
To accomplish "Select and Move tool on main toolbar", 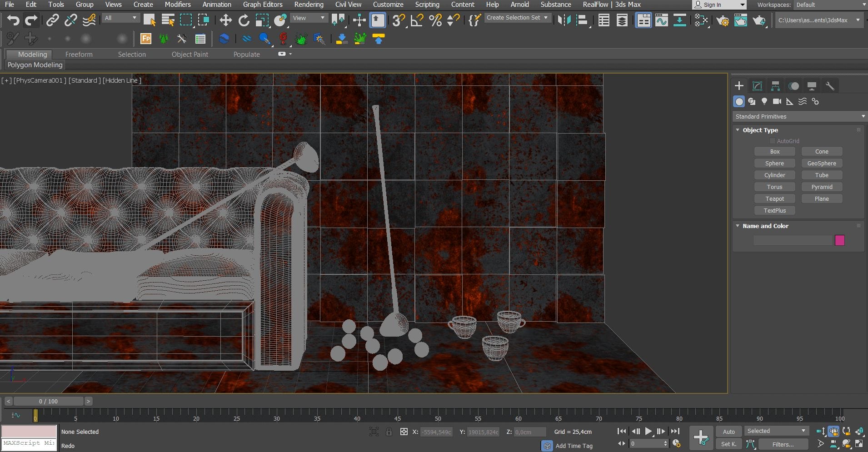I will [x=225, y=20].
